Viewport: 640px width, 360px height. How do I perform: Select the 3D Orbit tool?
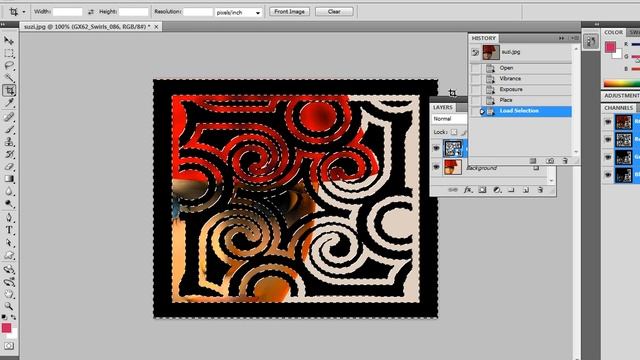9,282
